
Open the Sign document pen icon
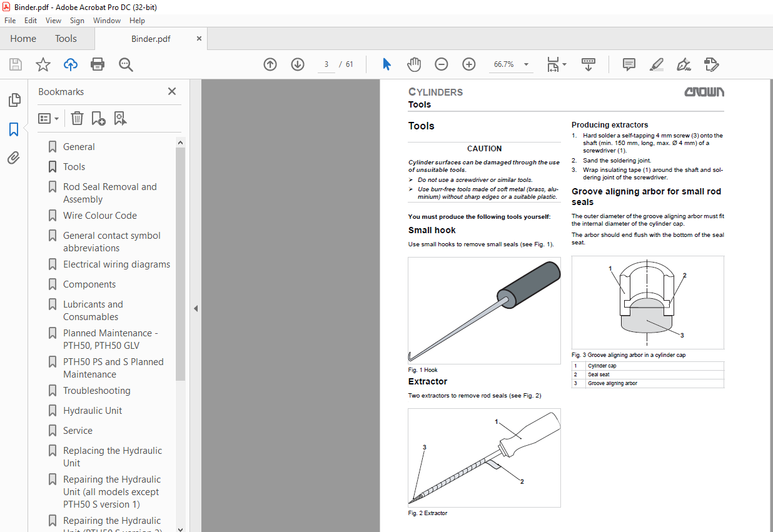684,64
